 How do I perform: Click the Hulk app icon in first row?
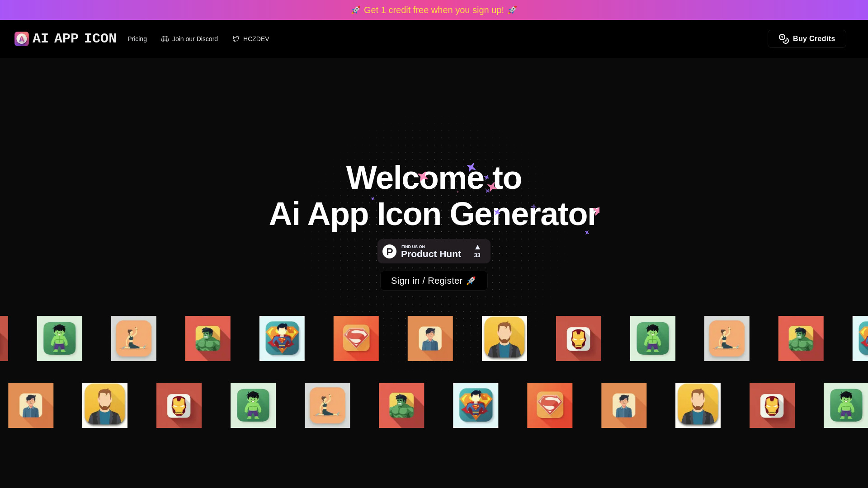pyautogui.click(x=59, y=338)
